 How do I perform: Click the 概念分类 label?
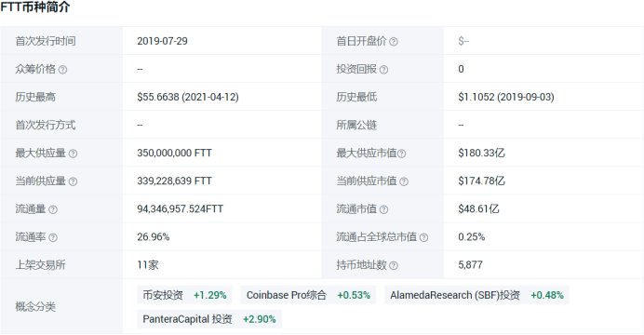[35, 307]
